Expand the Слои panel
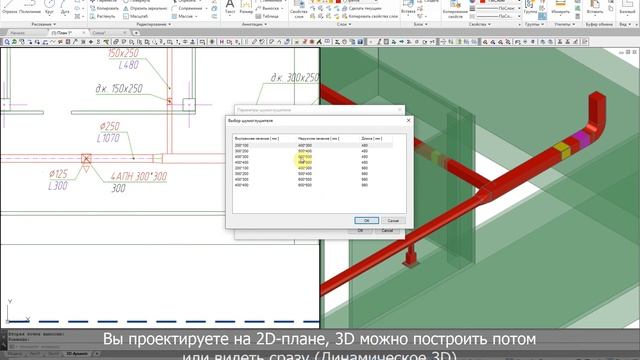 [x=344, y=24]
